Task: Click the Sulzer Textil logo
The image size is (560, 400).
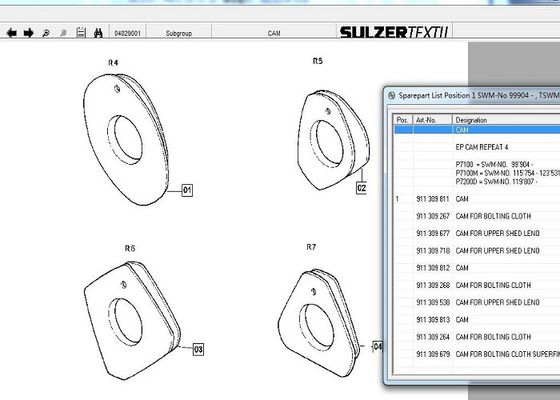Action: click(394, 32)
